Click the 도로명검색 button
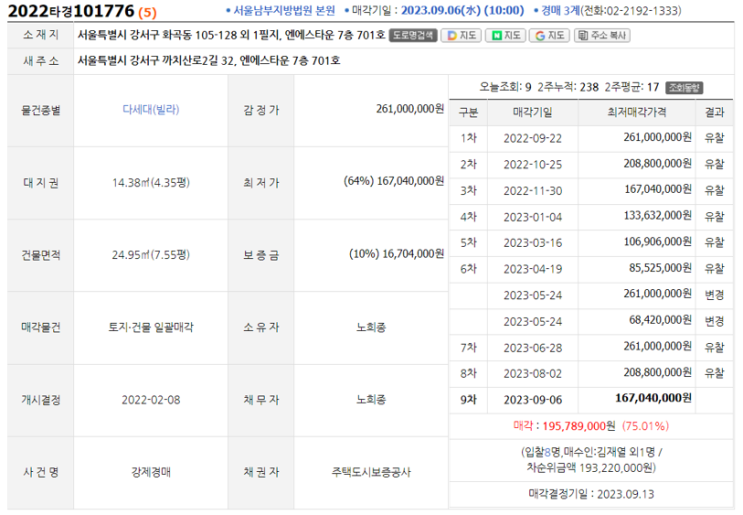 (x=413, y=36)
